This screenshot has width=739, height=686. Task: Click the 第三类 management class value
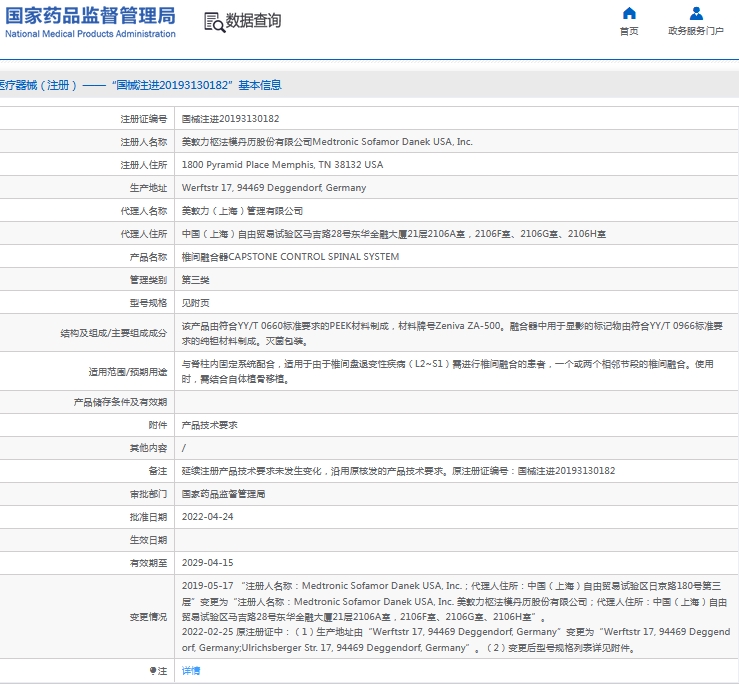tap(196, 280)
